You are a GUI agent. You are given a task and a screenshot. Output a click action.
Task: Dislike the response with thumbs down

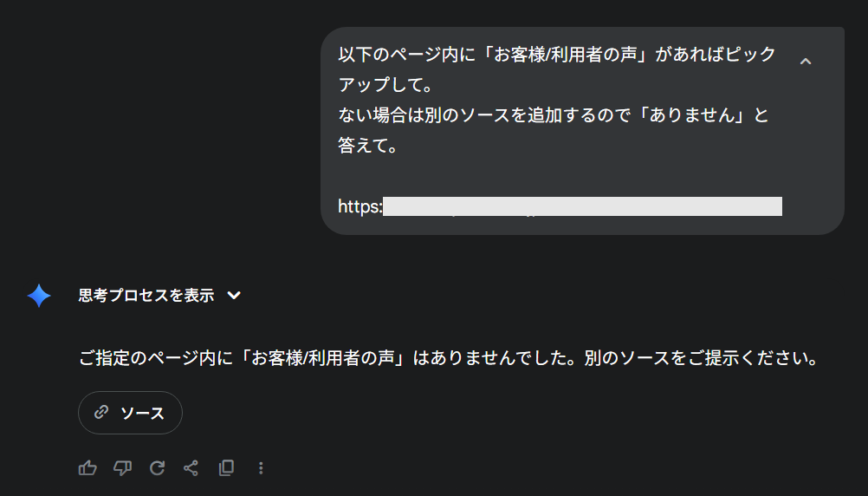coord(122,468)
